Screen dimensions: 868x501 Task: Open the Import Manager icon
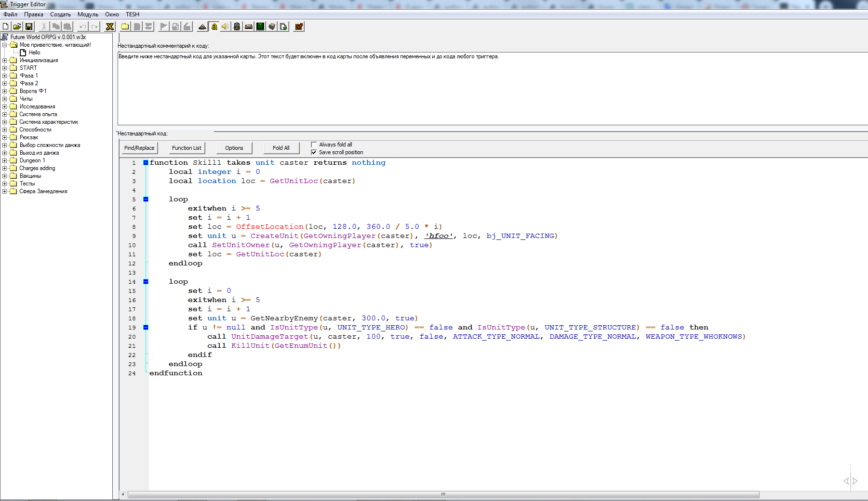tap(283, 26)
